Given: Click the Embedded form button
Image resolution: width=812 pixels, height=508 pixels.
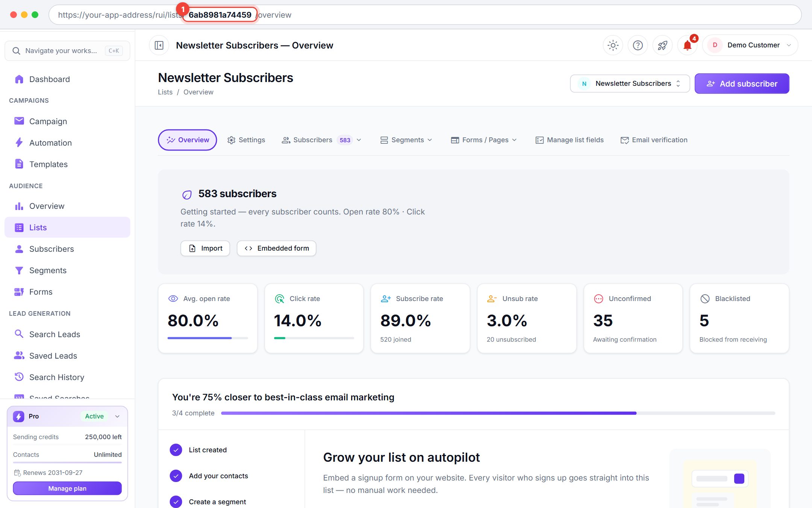Looking at the screenshot, I should pos(277,248).
